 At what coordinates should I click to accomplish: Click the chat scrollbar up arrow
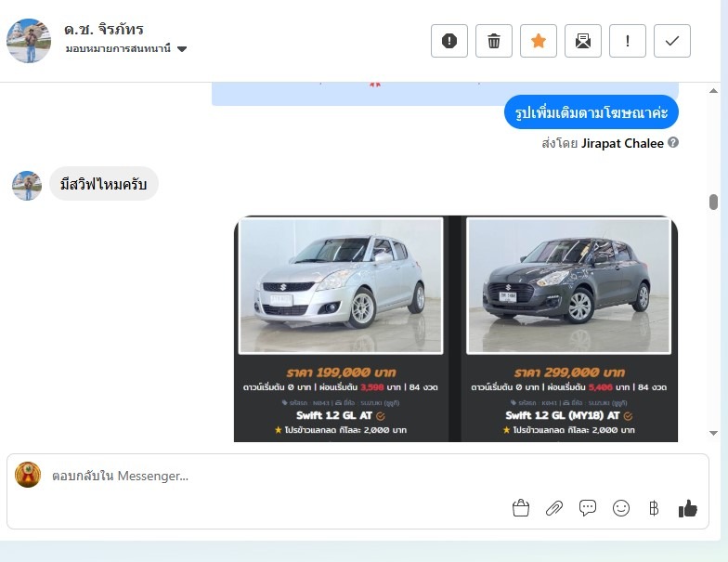click(713, 91)
